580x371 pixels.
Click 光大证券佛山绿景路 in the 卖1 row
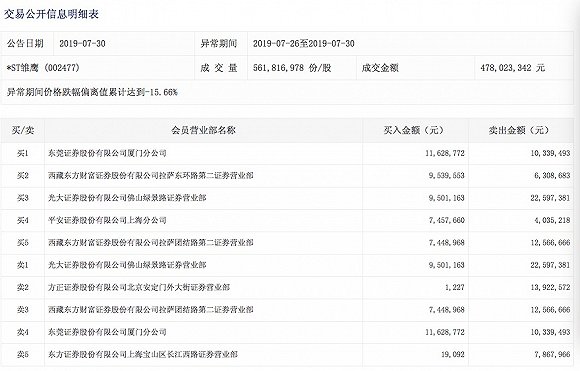pyautogui.click(x=127, y=265)
